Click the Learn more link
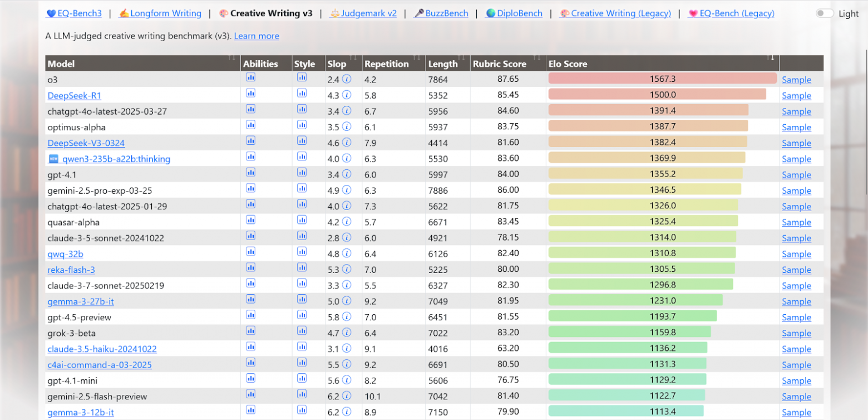The image size is (868, 420). coord(257,36)
